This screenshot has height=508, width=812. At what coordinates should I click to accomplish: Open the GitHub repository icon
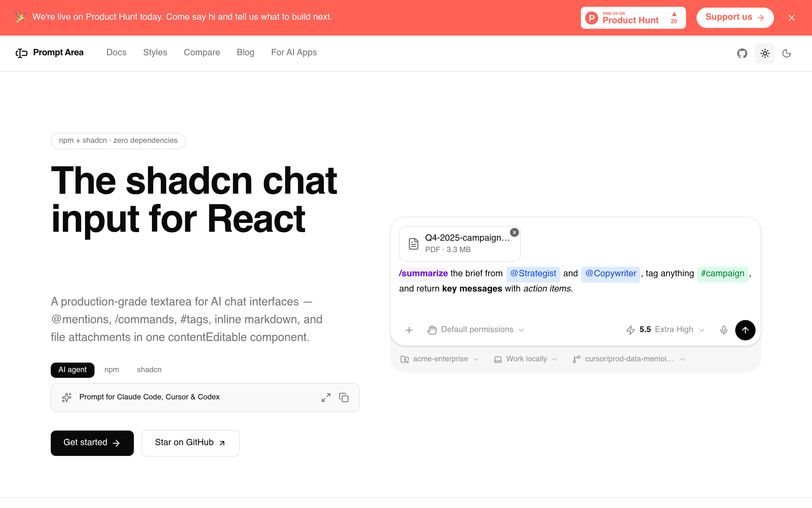(x=742, y=53)
